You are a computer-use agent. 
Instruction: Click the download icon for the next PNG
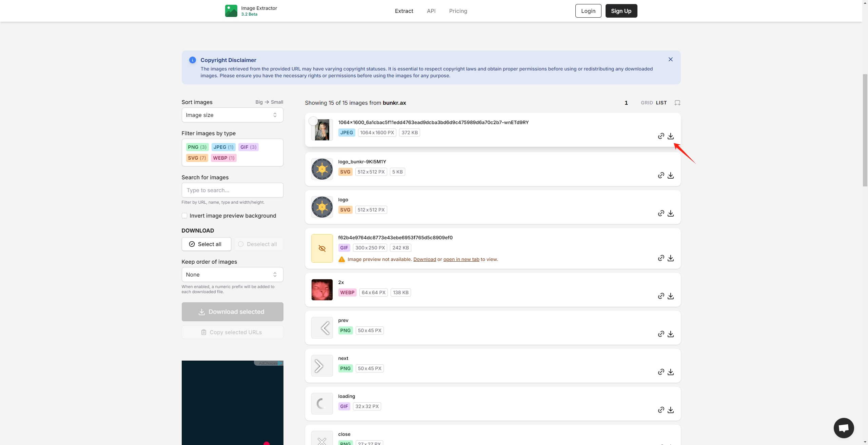click(x=670, y=372)
